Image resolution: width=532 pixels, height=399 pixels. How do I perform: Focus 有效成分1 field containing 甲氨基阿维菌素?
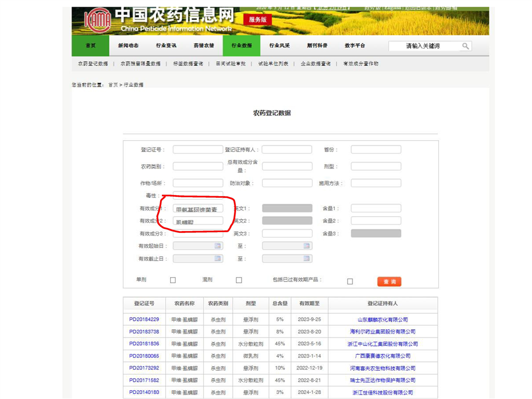point(198,209)
